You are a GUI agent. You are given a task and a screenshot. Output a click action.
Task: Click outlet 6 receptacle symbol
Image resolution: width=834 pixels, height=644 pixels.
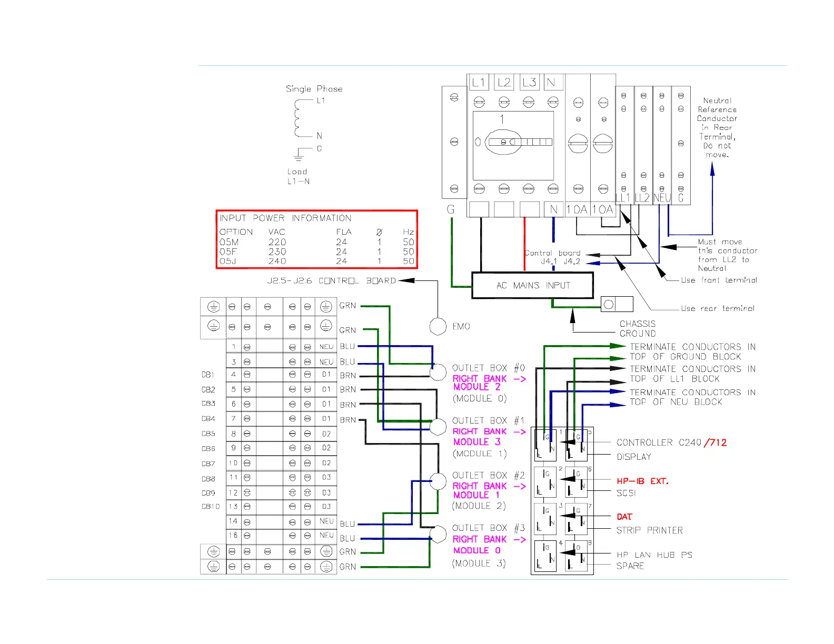[x=577, y=482]
